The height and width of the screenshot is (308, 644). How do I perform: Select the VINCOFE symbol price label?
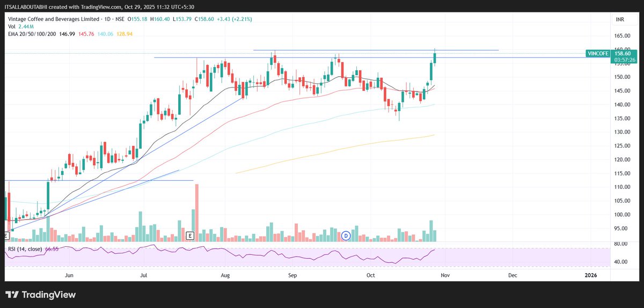click(x=598, y=54)
